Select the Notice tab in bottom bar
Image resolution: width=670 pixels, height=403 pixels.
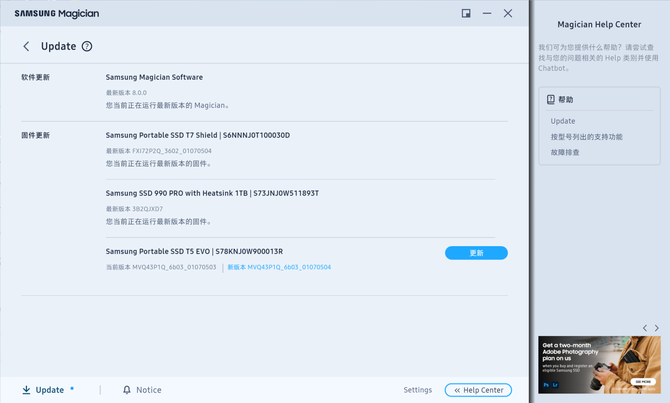pyautogui.click(x=148, y=390)
